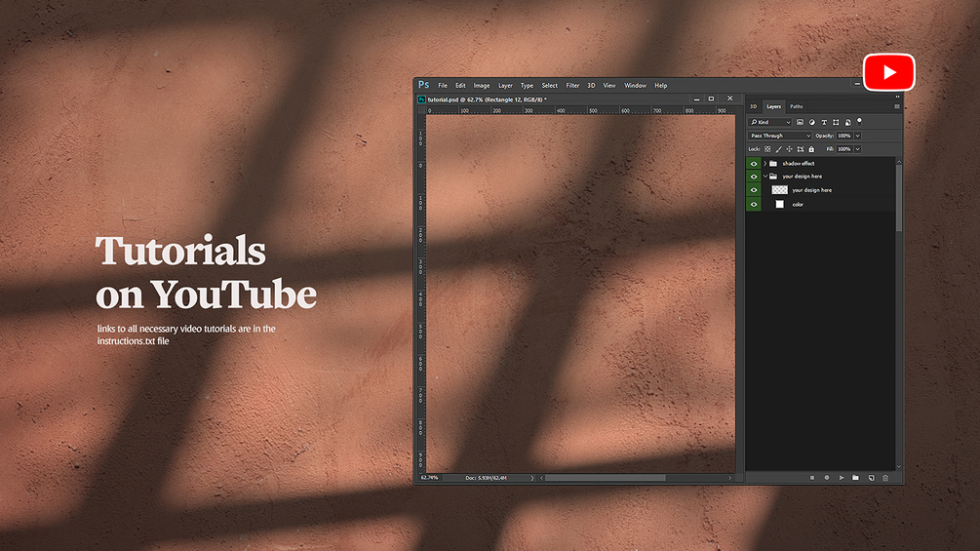This screenshot has height=551, width=980.
Task: Open the Fill slider dropdown arrow
Action: pos(857,149)
